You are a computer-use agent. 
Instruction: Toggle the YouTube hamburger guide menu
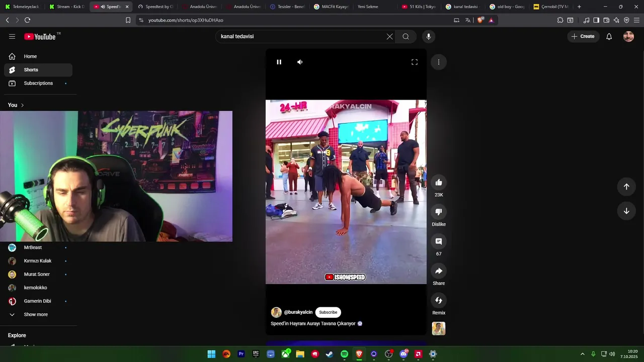click(x=12, y=36)
